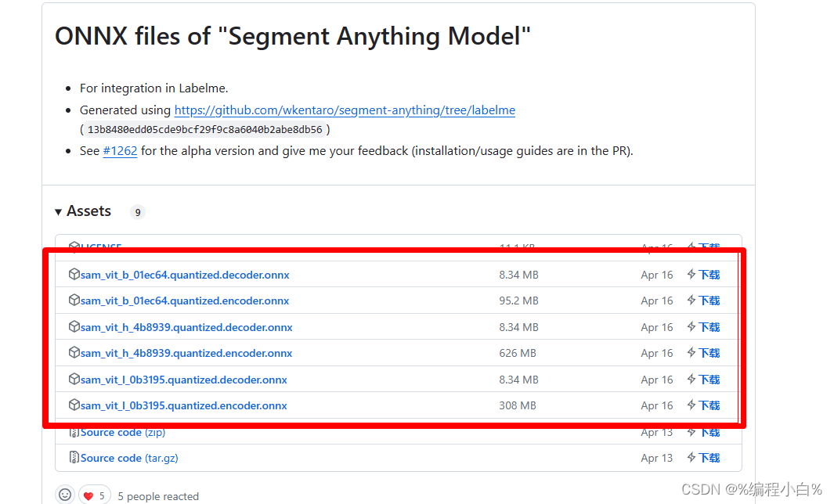
Task: Download sam_vit_b_01ec64.quantized.encoder.onnx file link
Action: (185, 301)
